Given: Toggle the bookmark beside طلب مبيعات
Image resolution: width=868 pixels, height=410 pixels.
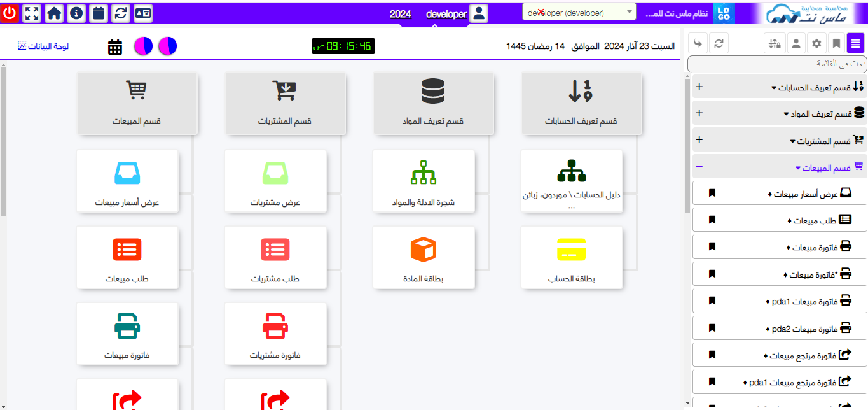Looking at the screenshot, I should coord(712,219).
